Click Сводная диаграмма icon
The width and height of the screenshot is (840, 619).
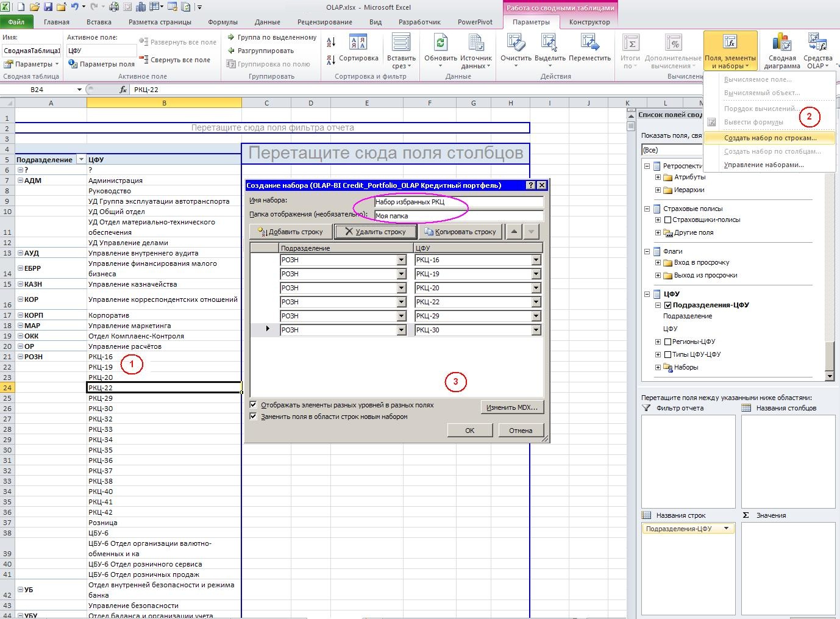(x=781, y=42)
